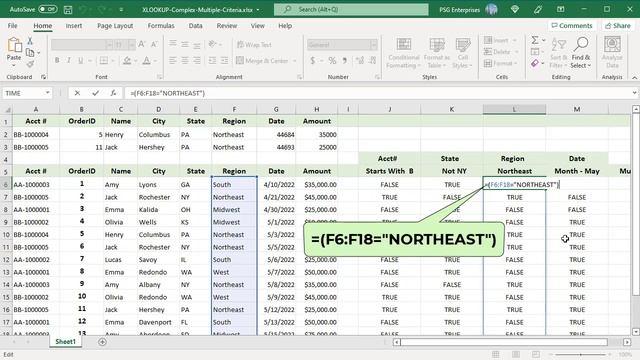
Task: Open Format as Table gallery
Action: (437, 53)
